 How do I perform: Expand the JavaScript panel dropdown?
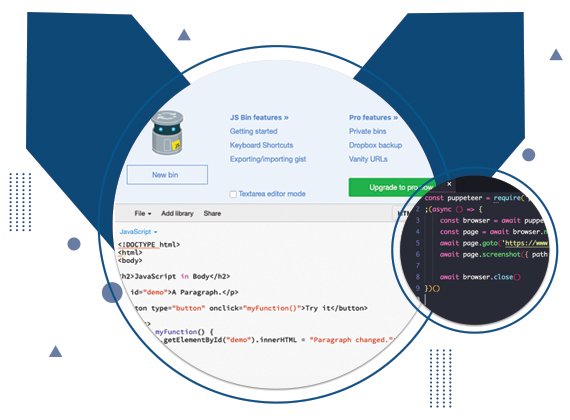138,232
